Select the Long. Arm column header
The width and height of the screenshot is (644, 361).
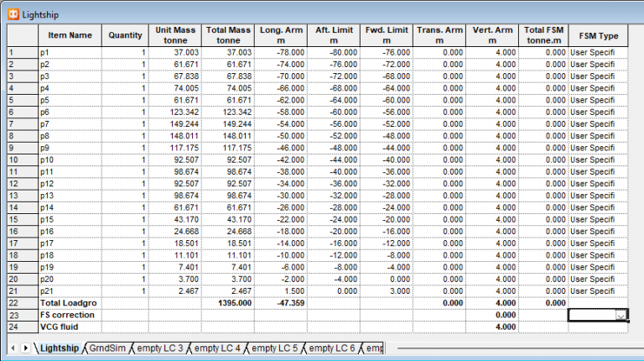(x=281, y=35)
